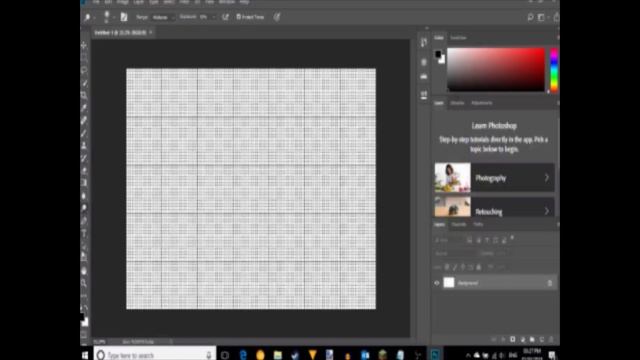640x360 pixels.
Task: Open the brush settings panel icon
Action: point(124,17)
